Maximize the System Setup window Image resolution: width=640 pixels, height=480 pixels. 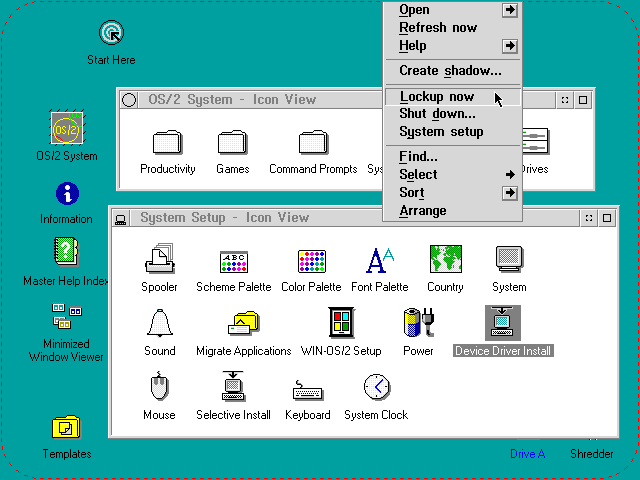[x=607, y=218]
